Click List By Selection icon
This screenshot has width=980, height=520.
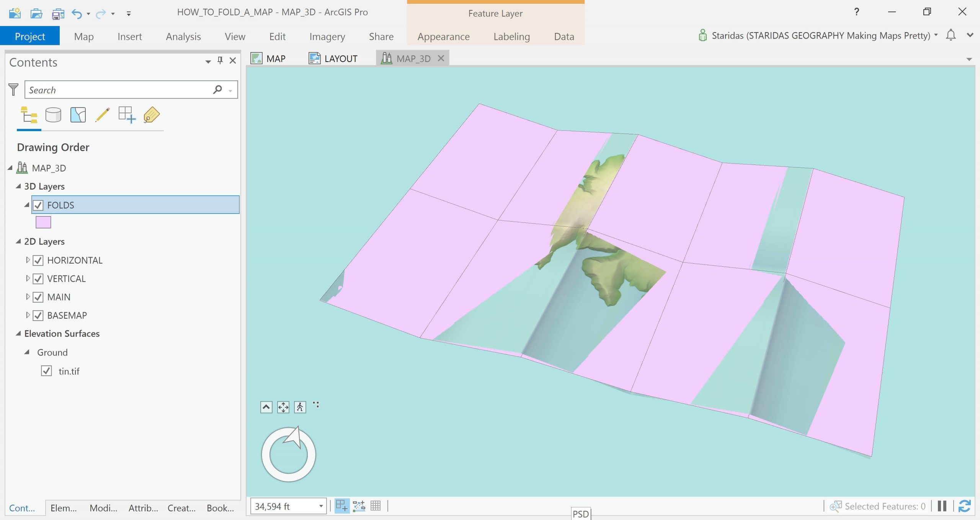point(78,115)
